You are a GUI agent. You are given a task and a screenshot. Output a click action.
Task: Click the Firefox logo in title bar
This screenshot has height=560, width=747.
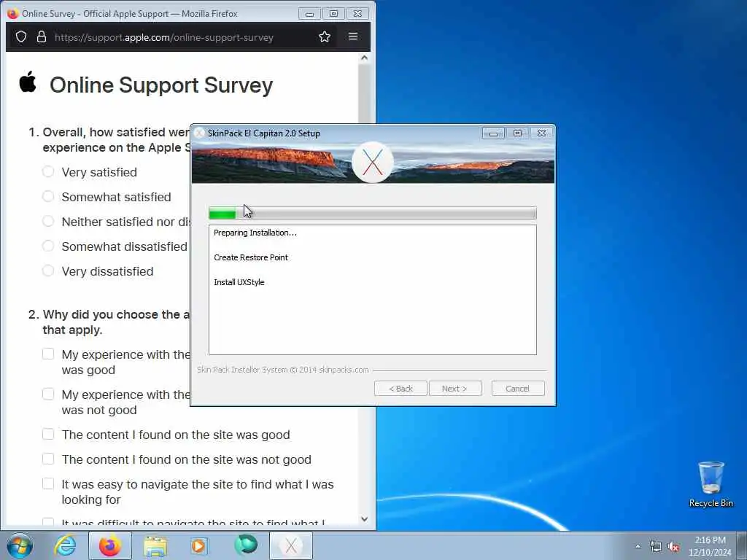[x=13, y=13]
